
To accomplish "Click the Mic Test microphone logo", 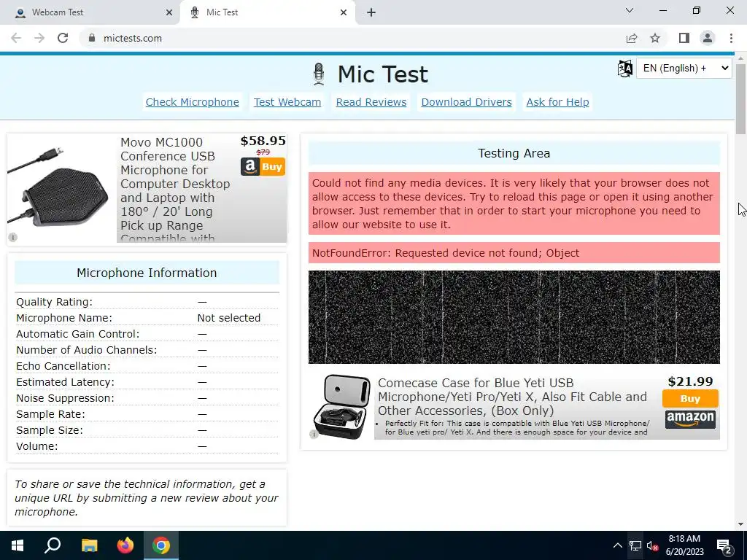I will pos(319,74).
